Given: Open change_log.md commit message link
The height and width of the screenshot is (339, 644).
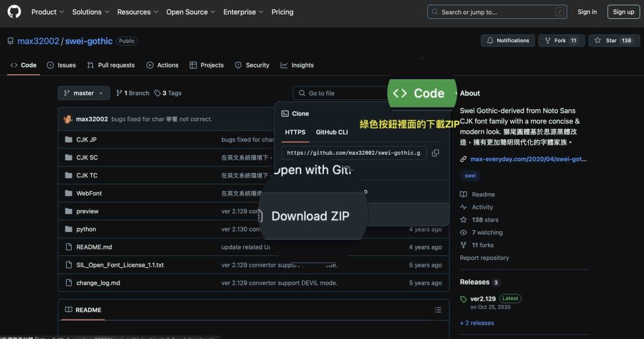Looking at the screenshot, I should [279, 282].
